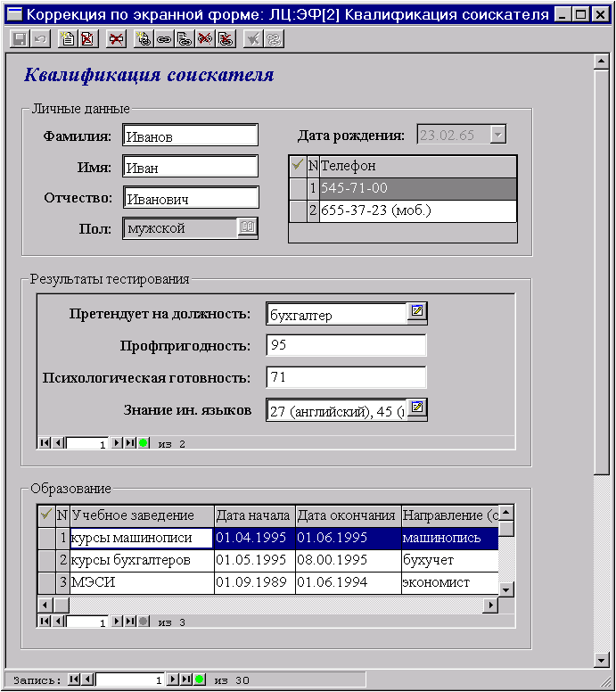The image size is (616, 692).
Task: Click the new record document icon
Action: pos(68,39)
